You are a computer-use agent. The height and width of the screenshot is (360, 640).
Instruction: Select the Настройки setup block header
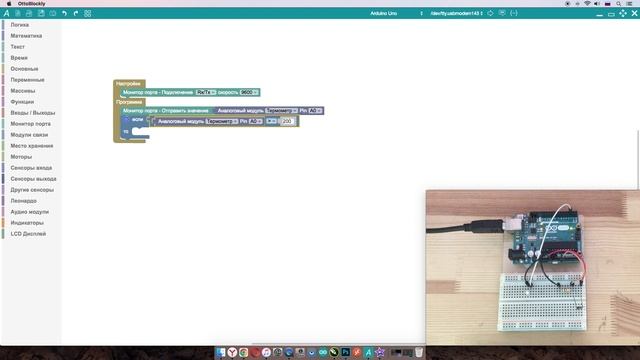tap(128, 84)
